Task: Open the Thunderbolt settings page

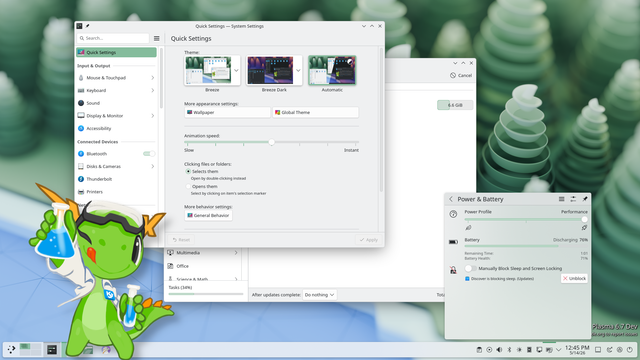Action: click(x=116, y=179)
